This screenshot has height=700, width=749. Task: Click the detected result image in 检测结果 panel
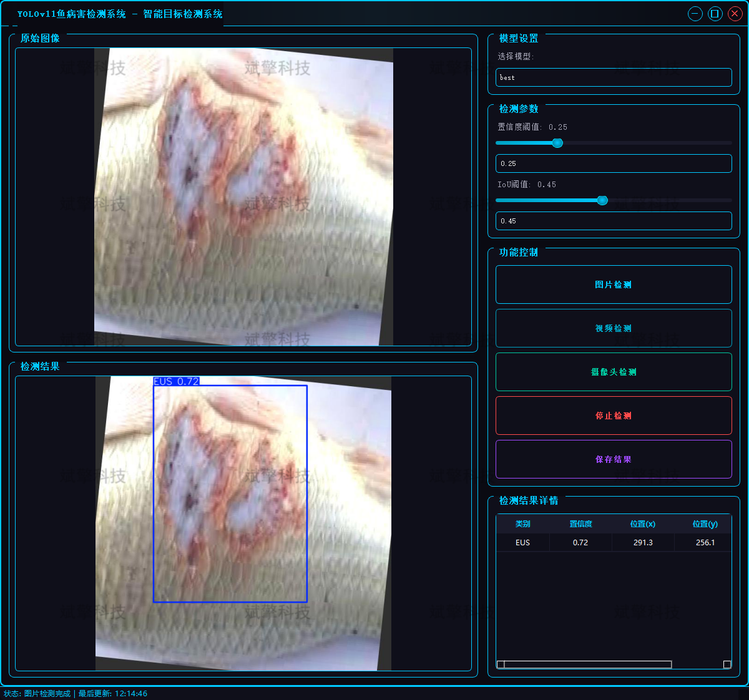point(243,523)
